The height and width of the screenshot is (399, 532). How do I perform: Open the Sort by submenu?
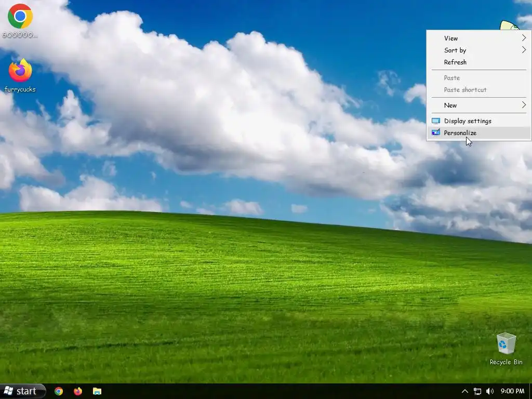478,50
